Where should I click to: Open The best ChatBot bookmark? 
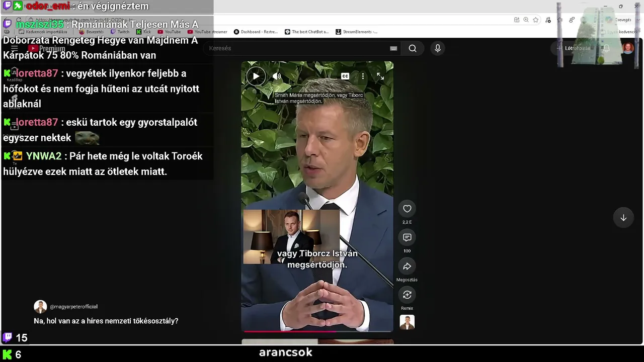coord(306,32)
